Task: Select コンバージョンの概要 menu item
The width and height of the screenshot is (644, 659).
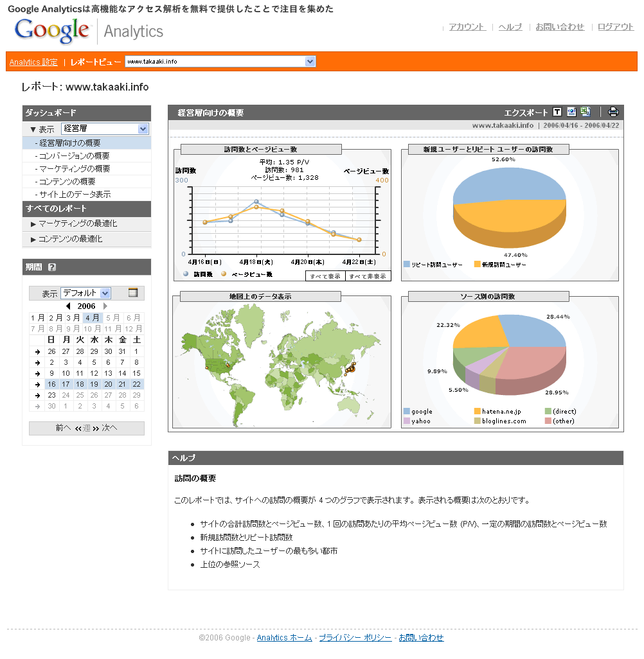Action: [x=87, y=156]
